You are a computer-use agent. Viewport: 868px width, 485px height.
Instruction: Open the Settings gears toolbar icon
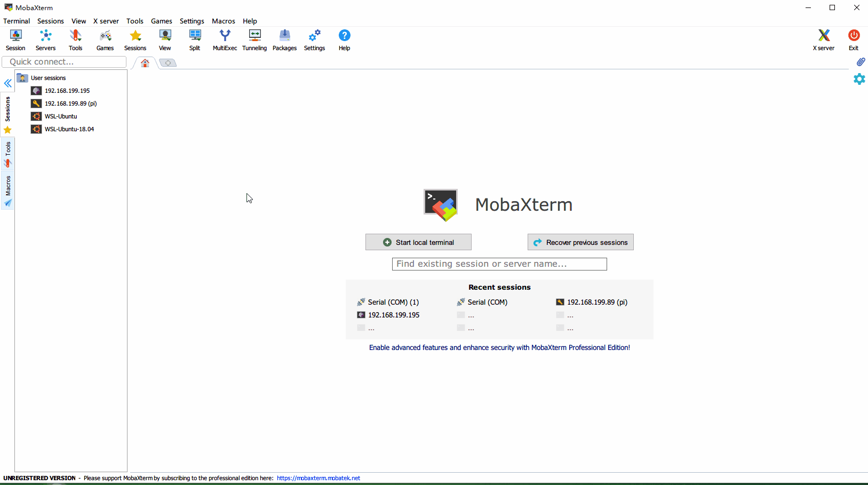coord(314,41)
